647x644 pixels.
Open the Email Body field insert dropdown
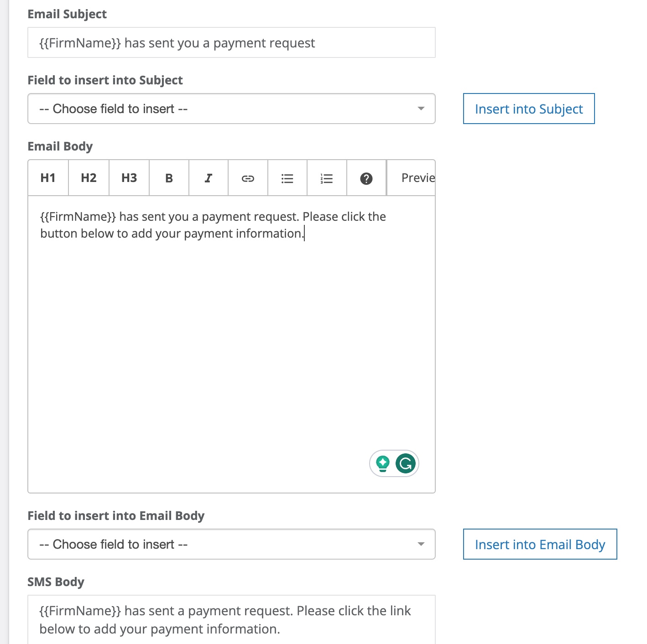pos(224,544)
